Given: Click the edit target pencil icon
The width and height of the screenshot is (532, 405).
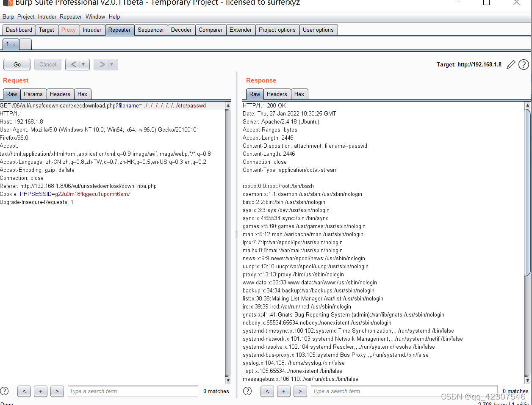Looking at the screenshot, I should coord(511,64).
